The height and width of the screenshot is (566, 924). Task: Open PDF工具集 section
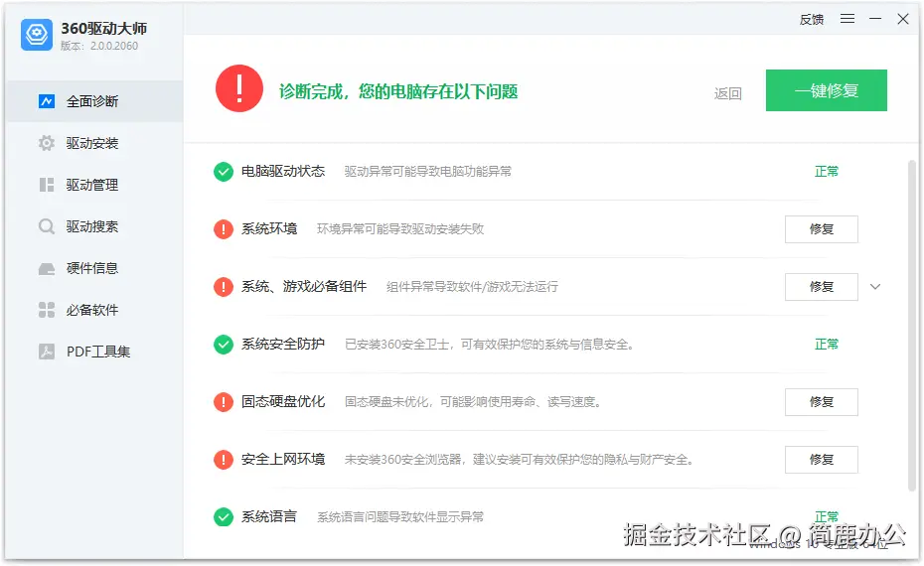[94, 352]
